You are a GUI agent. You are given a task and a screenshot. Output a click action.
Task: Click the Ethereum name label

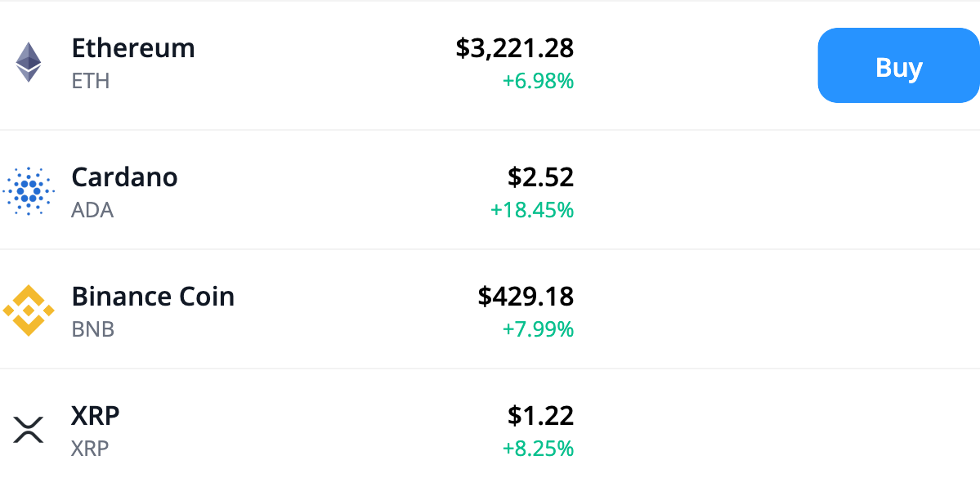click(x=133, y=48)
